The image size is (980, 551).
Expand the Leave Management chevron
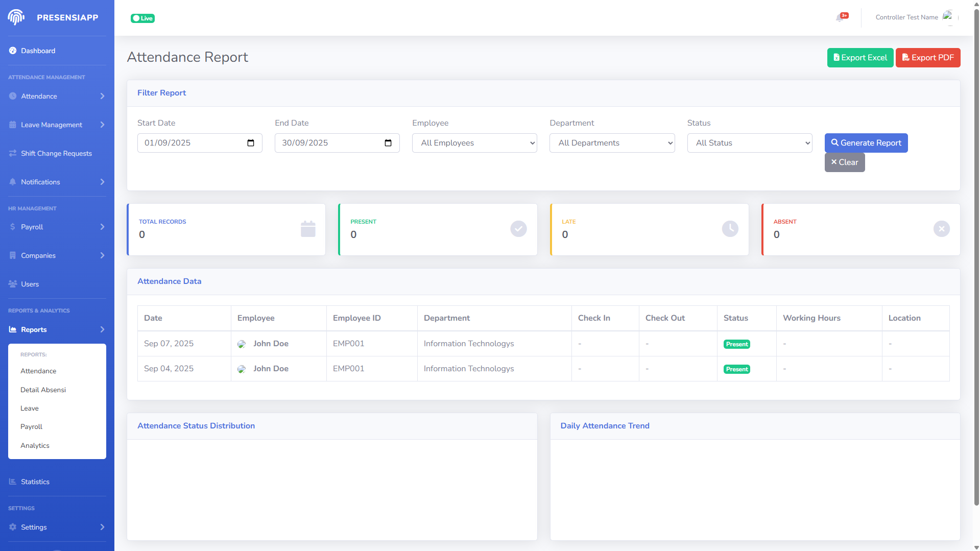click(x=102, y=125)
